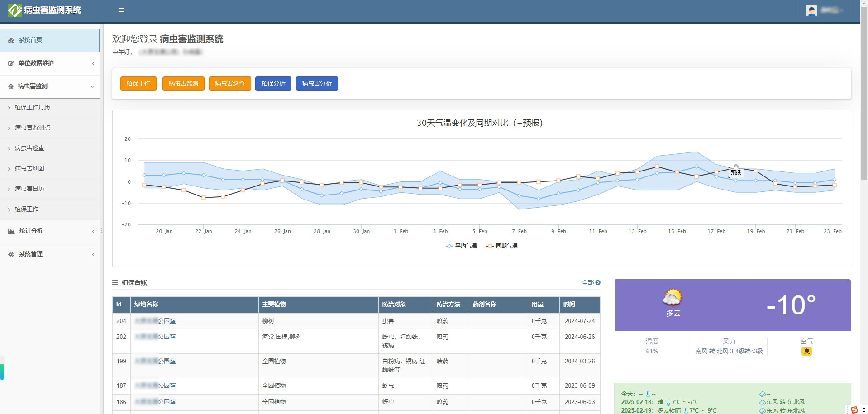Image resolution: width=868 pixels, height=414 pixels.
Task: Click the hamburger menu toggle icon
Action: click(x=121, y=10)
